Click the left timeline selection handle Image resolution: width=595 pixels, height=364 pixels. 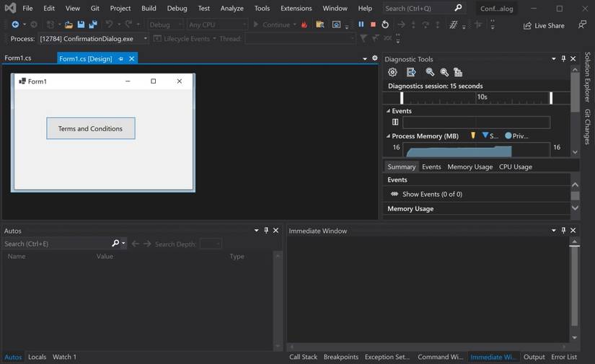[x=402, y=98]
